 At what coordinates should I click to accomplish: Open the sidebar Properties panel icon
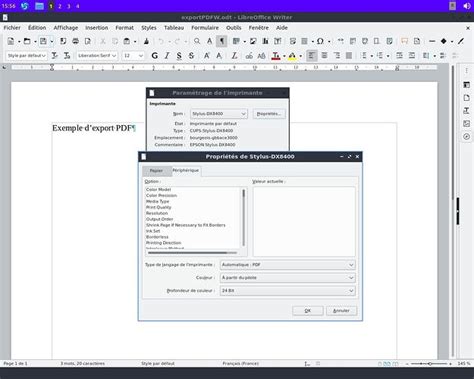tap(467, 85)
